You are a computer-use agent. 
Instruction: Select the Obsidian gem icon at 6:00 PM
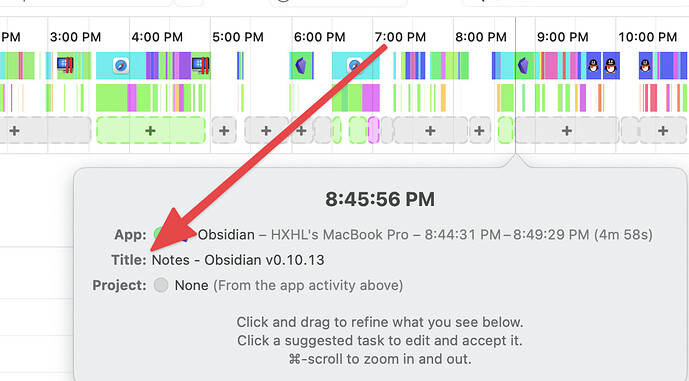point(301,65)
